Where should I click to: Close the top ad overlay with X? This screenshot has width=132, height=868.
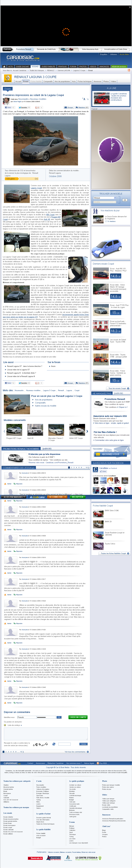pyautogui.click(x=130, y=7)
